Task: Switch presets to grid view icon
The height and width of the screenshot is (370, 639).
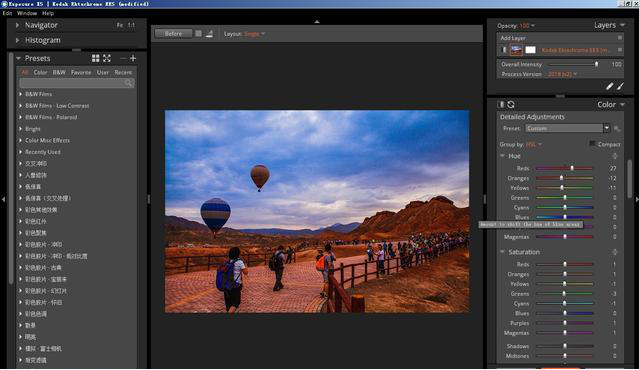Action: coord(95,58)
